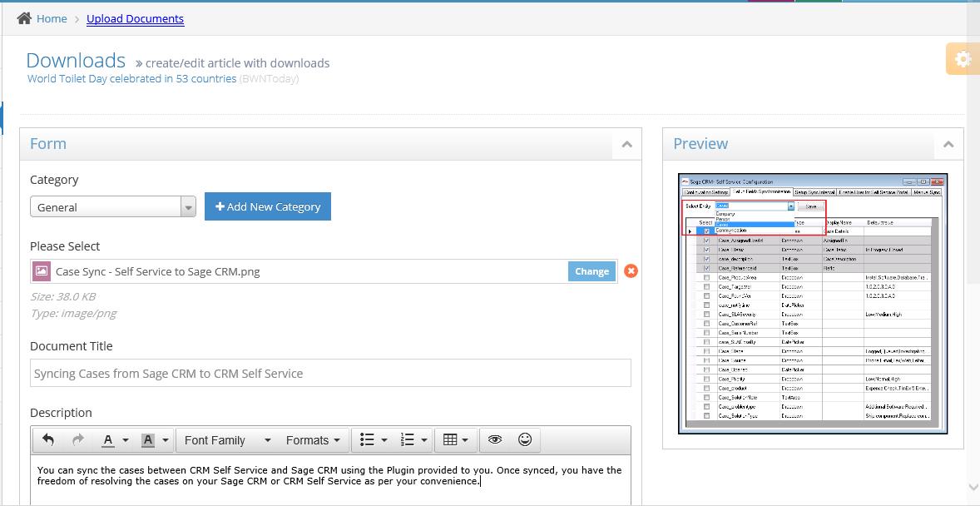980x506 pixels.
Task: Click the BWNToday source label
Action: coord(269,79)
